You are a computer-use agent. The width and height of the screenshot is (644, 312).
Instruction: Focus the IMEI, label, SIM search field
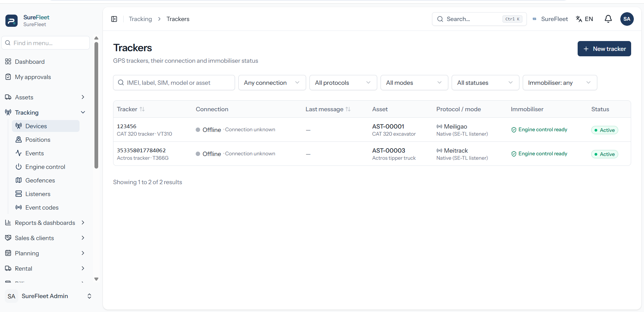click(x=174, y=83)
